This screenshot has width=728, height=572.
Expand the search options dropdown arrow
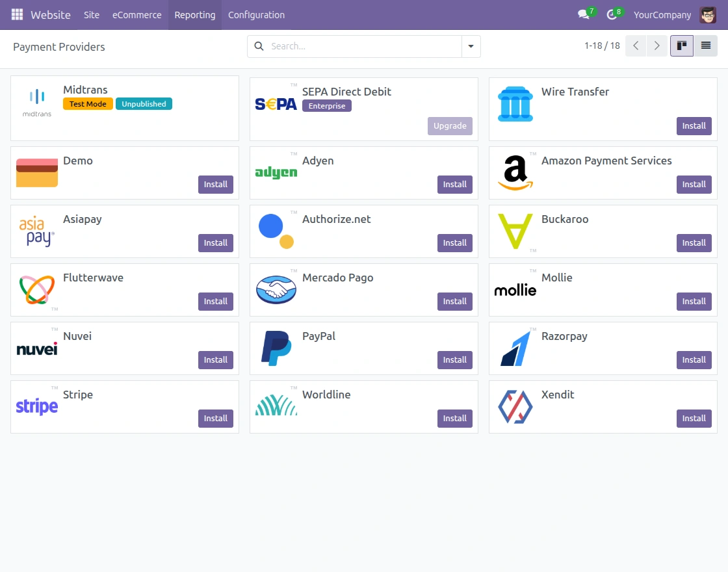[x=471, y=46]
